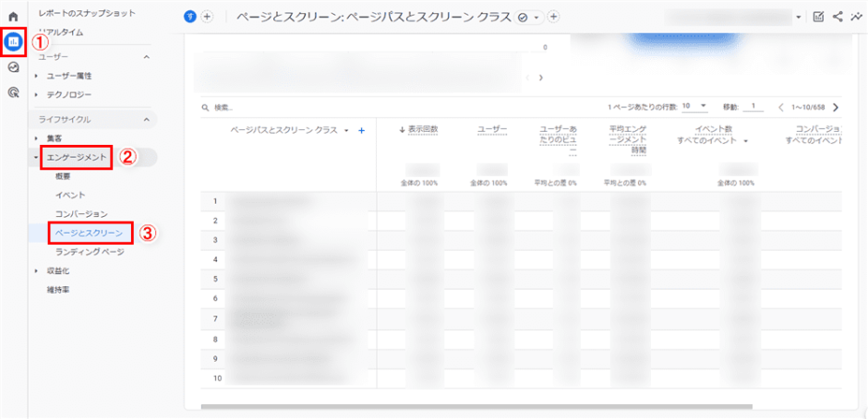Open the Insights sparkline icon
Screen dimensions: 868x419
[856, 17]
